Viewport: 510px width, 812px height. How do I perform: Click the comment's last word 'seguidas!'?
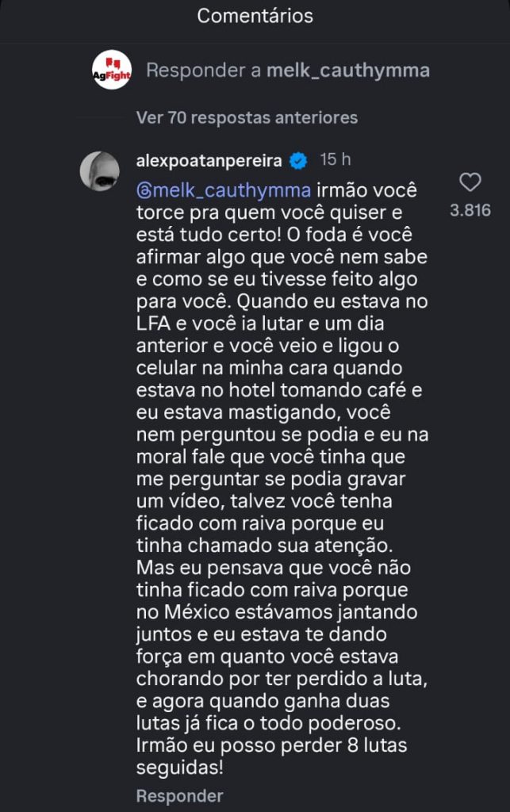177,768
